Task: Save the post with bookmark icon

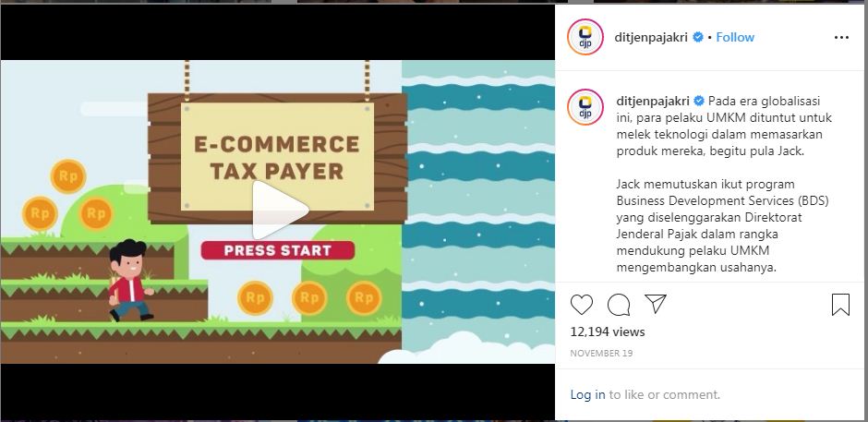Action: (840, 305)
